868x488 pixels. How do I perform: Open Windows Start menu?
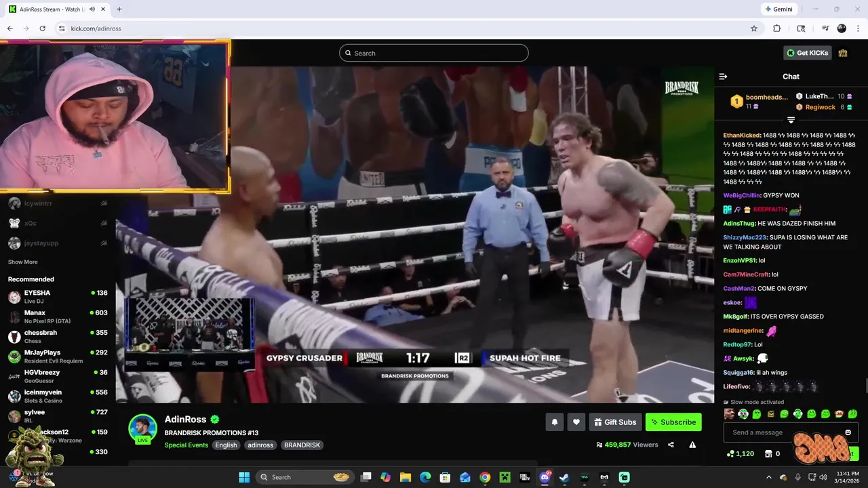click(x=244, y=477)
